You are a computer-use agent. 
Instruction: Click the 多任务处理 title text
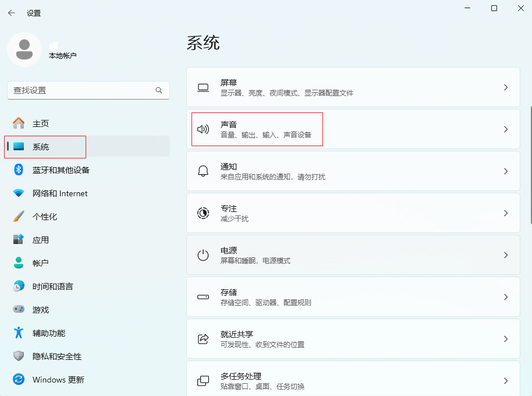coord(241,376)
